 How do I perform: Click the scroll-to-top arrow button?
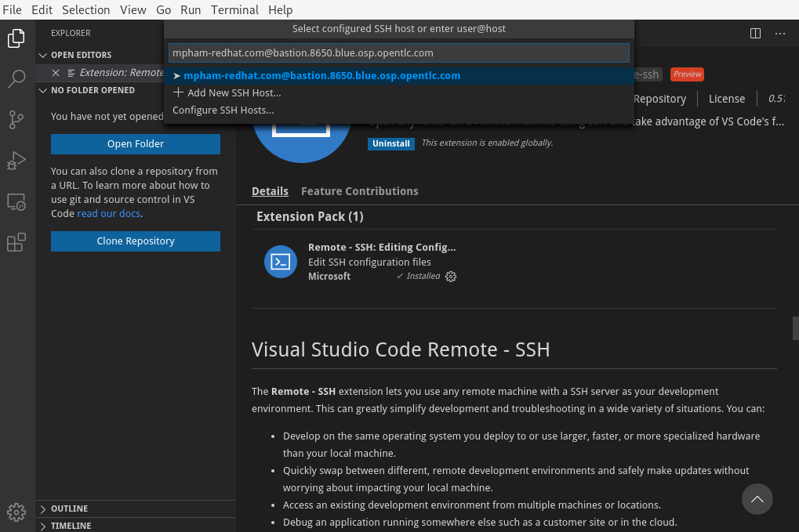[757, 499]
